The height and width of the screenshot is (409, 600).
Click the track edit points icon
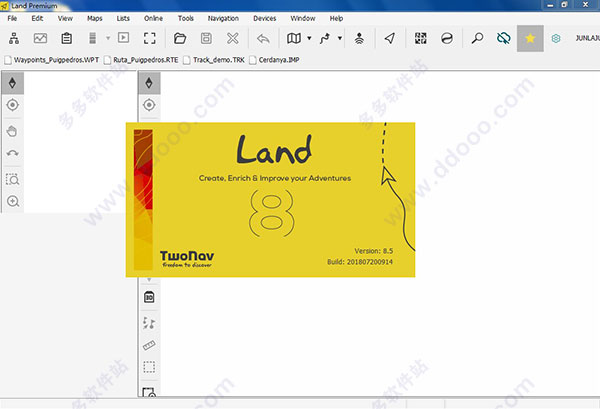point(149,323)
